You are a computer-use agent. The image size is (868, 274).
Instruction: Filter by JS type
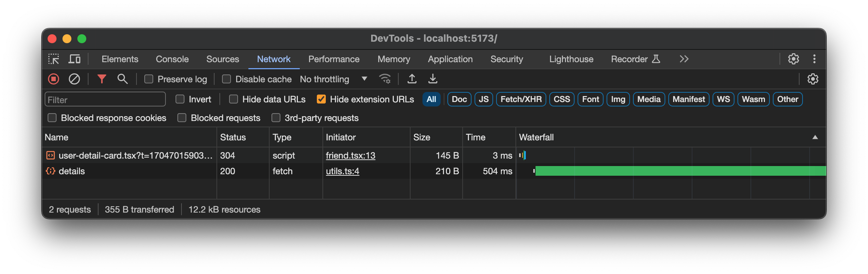(x=484, y=99)
